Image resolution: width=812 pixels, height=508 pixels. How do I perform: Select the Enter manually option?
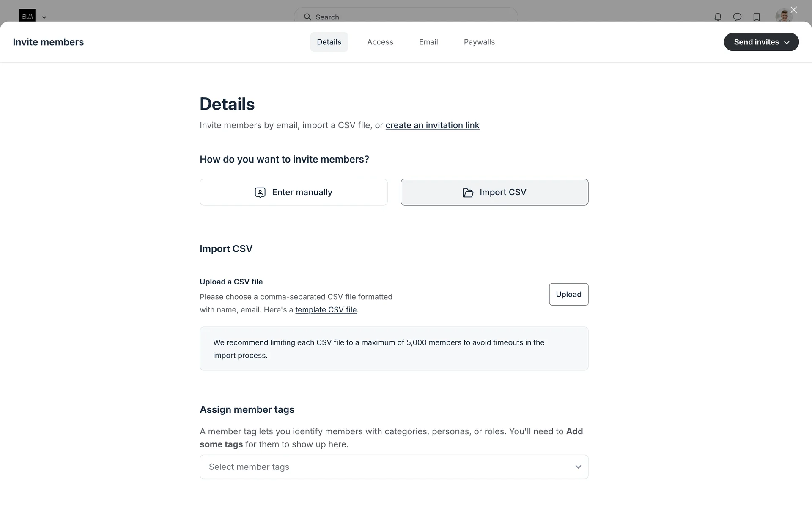(x=294, y=192)
